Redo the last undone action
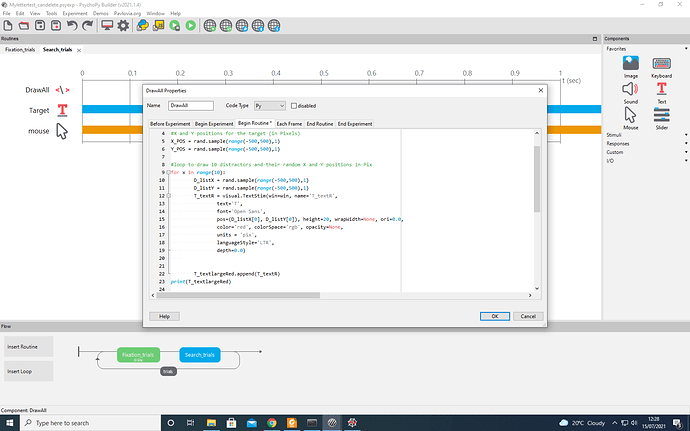The height and width of the screenshot is (431, 690). pos(88,26)
